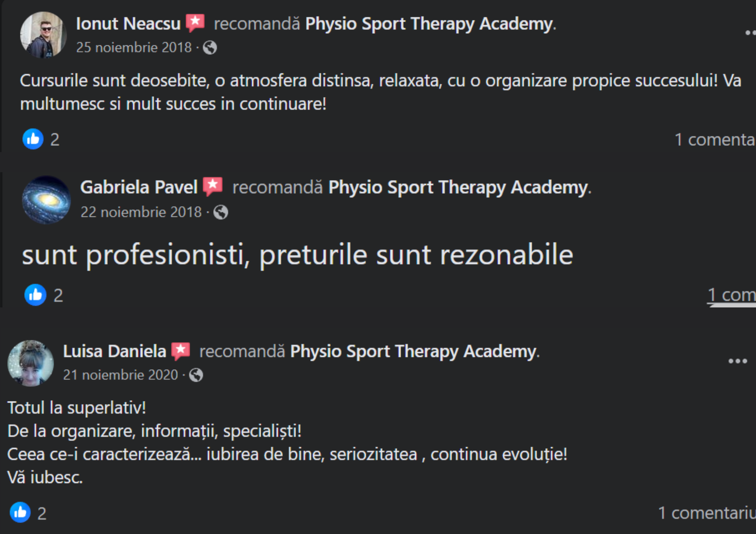Expand 1 comentariu under Luisa Daniela's review
This screenshot has width=756, height=534.
(x=707, y=513)
